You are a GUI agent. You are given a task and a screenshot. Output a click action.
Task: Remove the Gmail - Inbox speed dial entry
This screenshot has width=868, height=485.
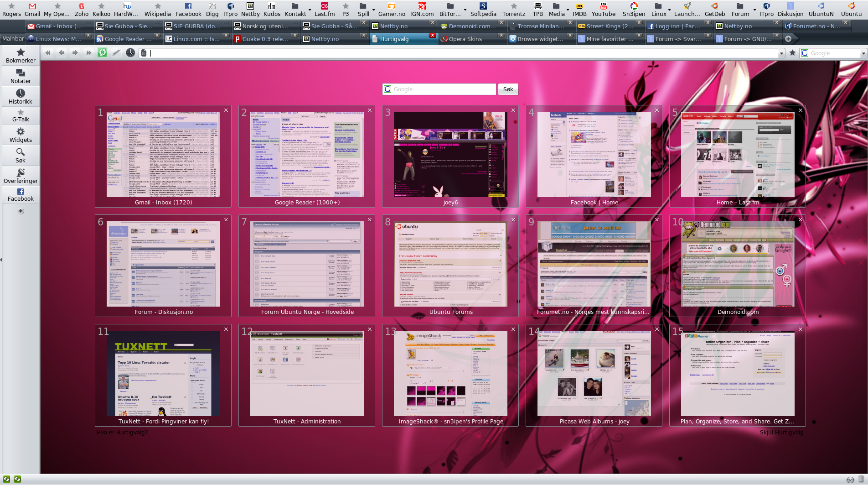(x=226, y=110)
